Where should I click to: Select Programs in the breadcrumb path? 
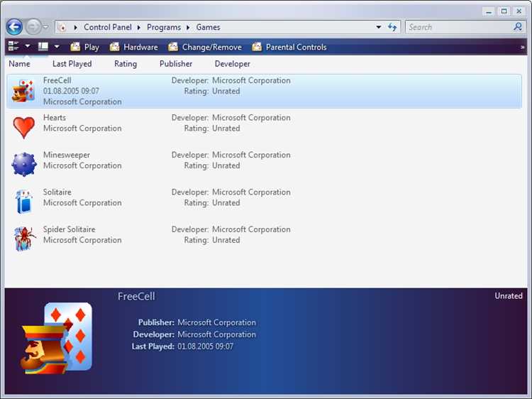(164, 27)
